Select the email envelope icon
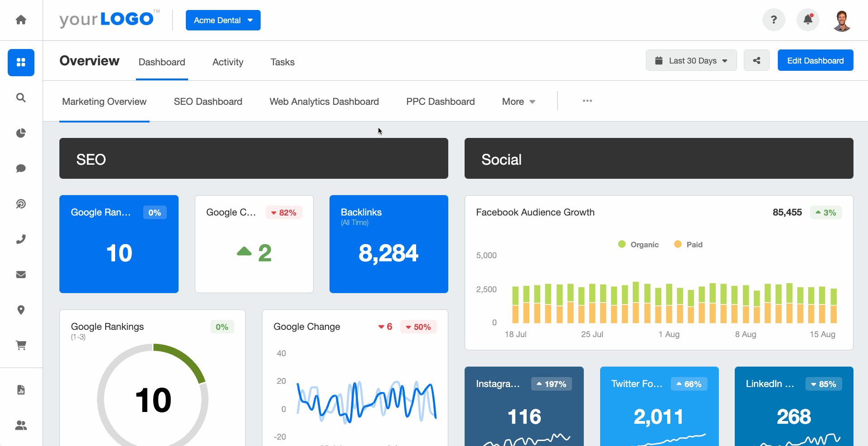Image resolution: width=868 pixels, height=446 pixels. click(x=21, y=274)
